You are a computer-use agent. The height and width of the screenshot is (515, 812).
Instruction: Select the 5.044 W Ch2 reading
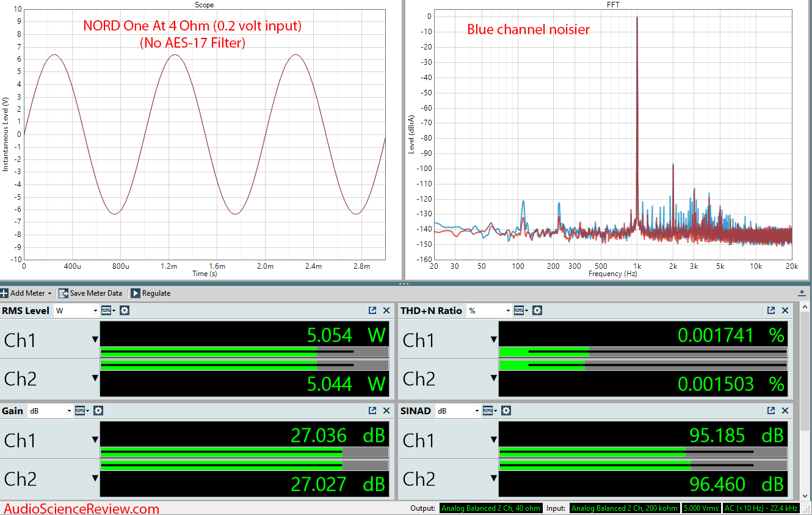[346, 384]
